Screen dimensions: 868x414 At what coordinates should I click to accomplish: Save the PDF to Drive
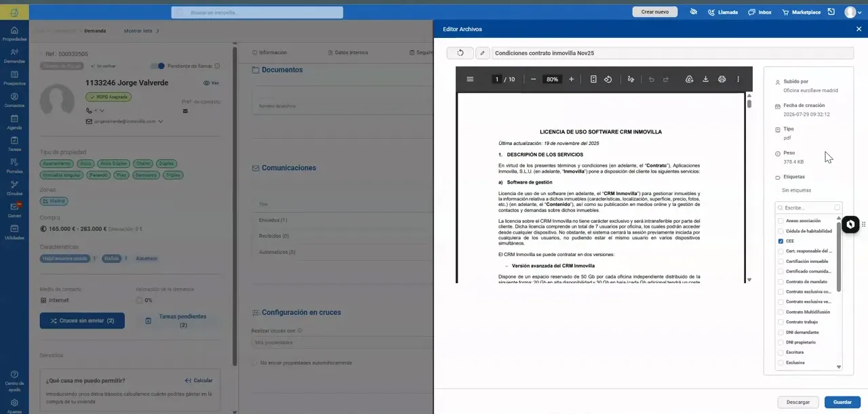point(689,79)
